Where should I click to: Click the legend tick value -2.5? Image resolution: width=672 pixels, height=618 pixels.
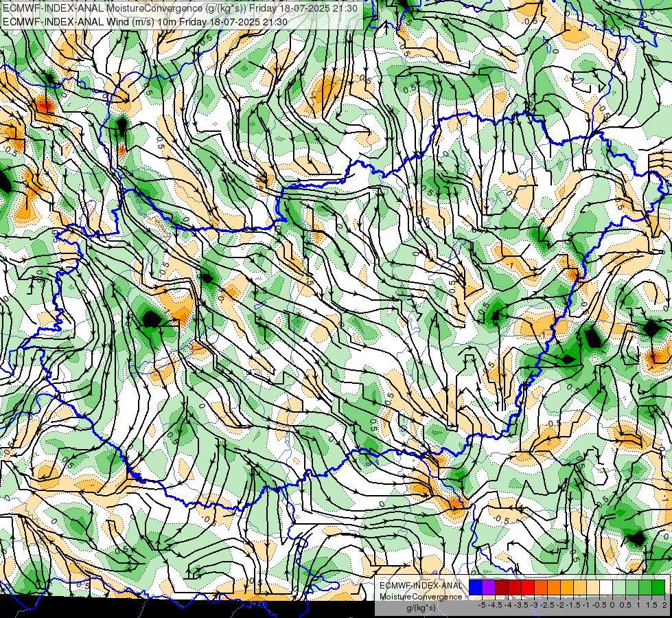547,605
